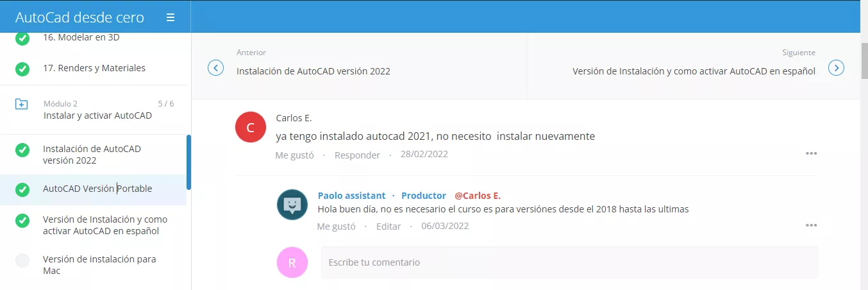The height and width of the screenshot is (290, 868).
Task: Click Editar on Paolo assistant reply
Action: click(x=388, y=226)
